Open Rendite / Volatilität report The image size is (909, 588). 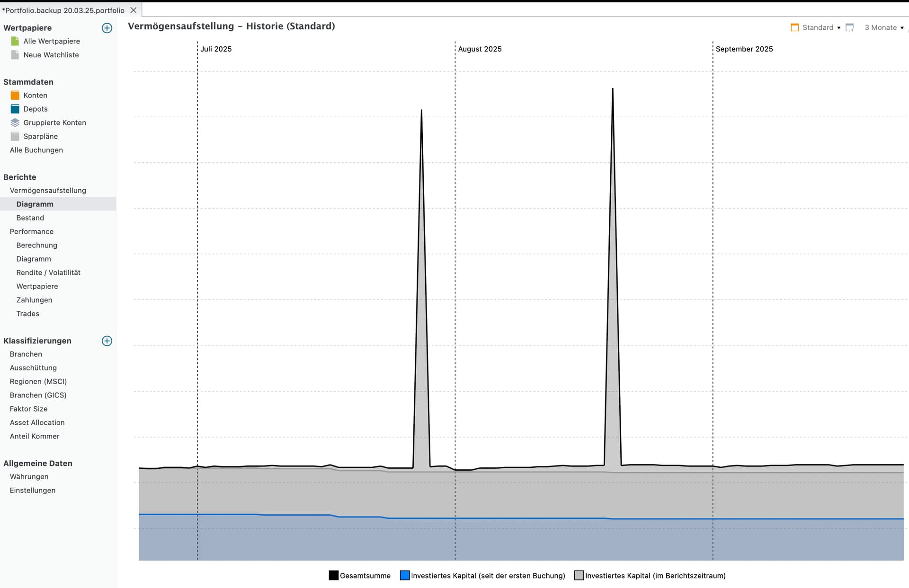[48, 272]
